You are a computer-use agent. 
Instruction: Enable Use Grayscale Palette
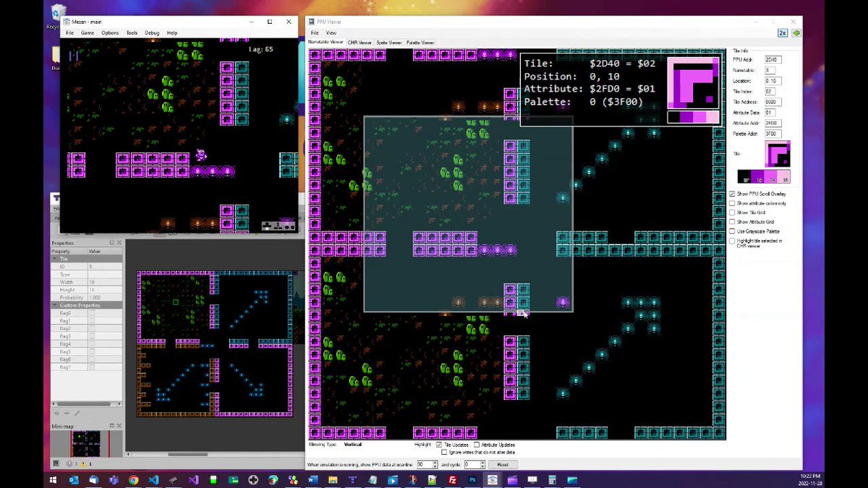[732, 231]
